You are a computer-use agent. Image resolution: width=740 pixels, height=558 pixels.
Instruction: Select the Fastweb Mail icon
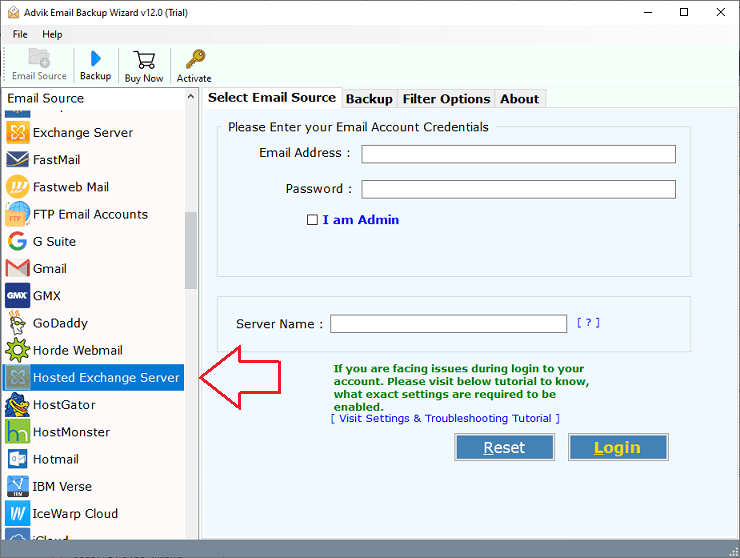tap(18, 187)
